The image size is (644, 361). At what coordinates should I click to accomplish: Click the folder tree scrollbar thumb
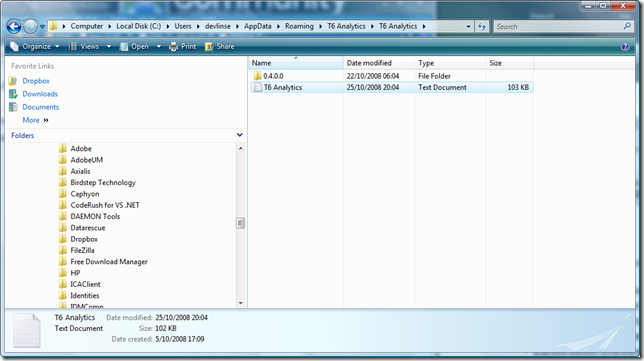point(241,223)
